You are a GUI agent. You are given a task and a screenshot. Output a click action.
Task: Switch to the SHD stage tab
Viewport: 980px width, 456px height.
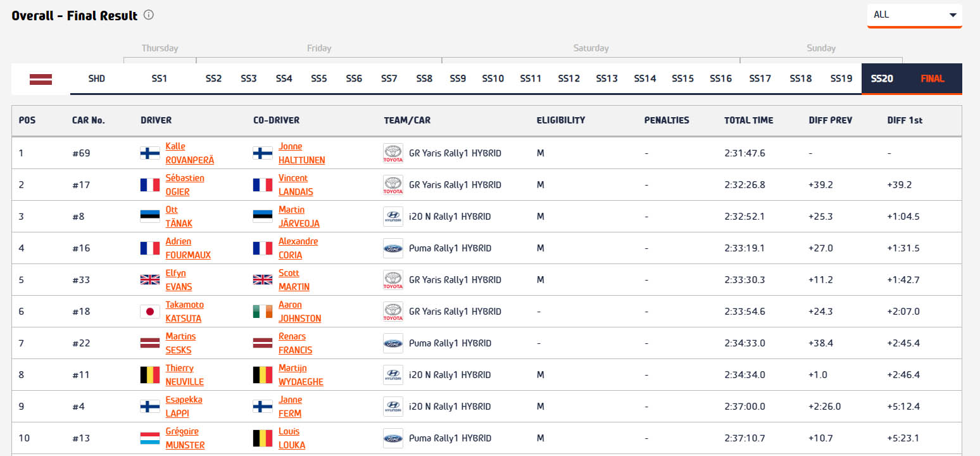tap(97, 79)
